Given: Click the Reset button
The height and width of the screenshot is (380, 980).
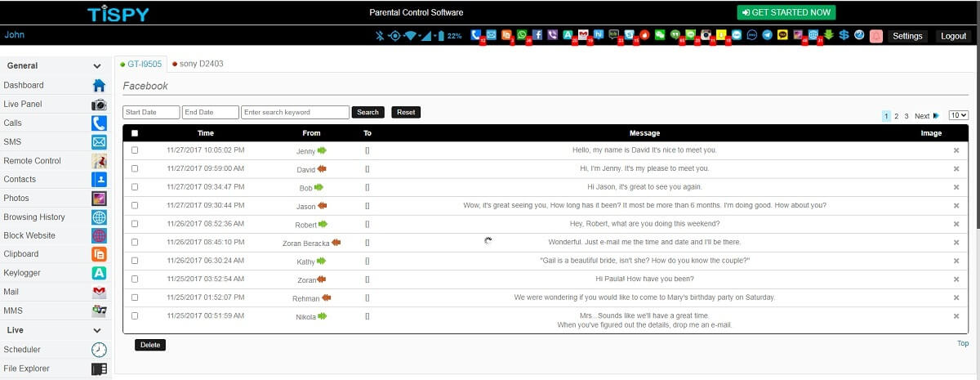Looking at the screenshot, I should pyautogui.click(x=406, y=112).
